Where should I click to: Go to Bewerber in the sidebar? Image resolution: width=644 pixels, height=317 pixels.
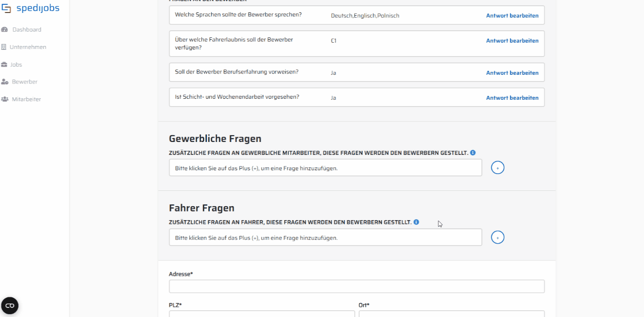(x=24, y=82)
